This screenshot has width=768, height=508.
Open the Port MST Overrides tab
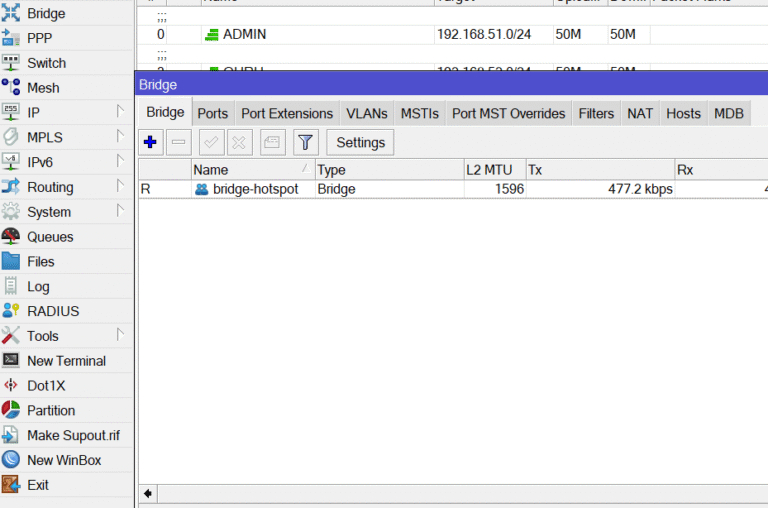coord(508,114)
